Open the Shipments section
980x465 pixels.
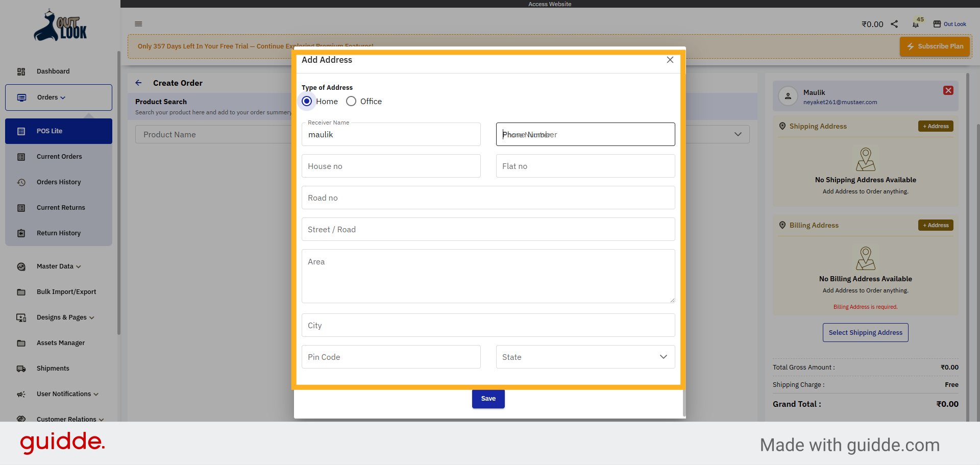tap(53, 368)
